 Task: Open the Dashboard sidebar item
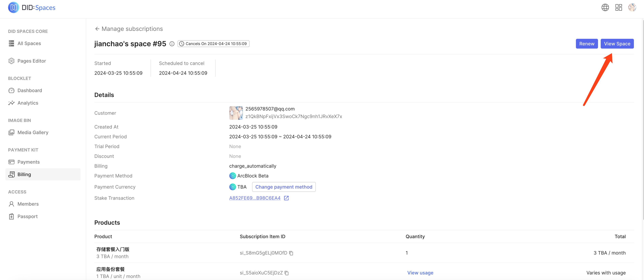click(x=29, y=91)
